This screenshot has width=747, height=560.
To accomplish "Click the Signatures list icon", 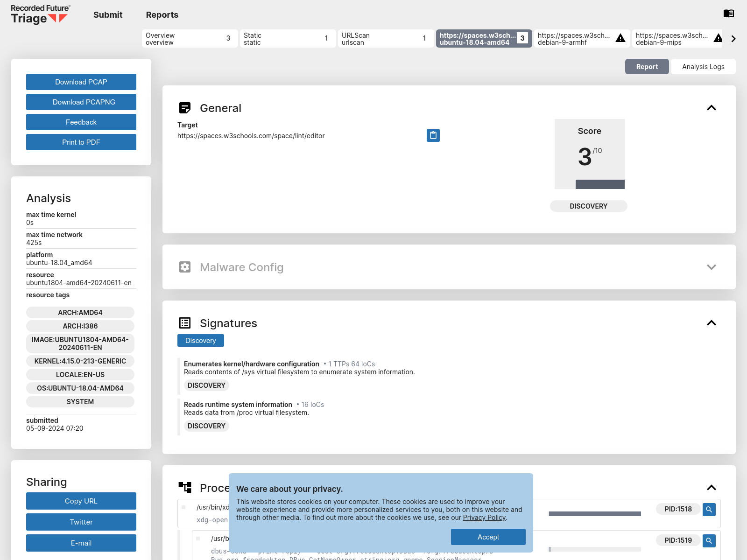I will tap(185, 323).
